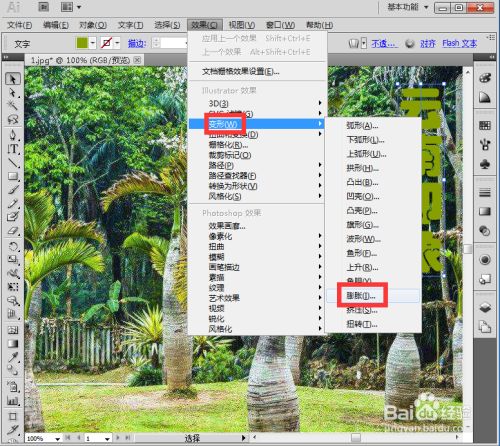Click next artboard arrow in status bar
Viewport: 500px width, 446px height.
coord(117,438)
